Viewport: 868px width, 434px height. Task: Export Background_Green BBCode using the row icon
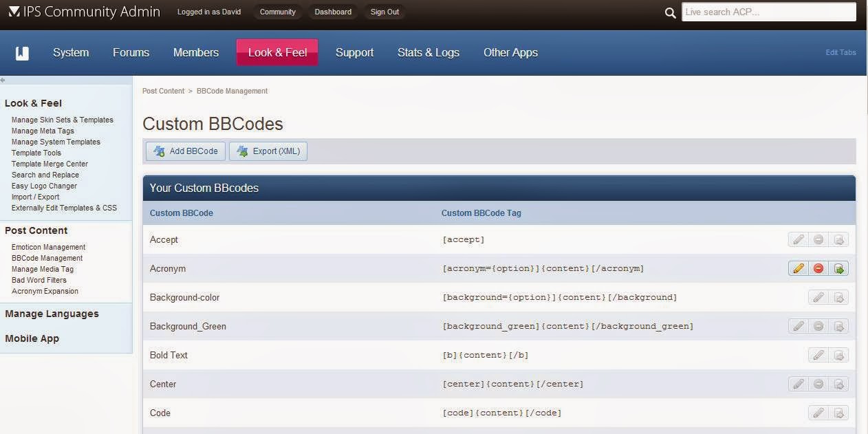click(x=838, y=326)
